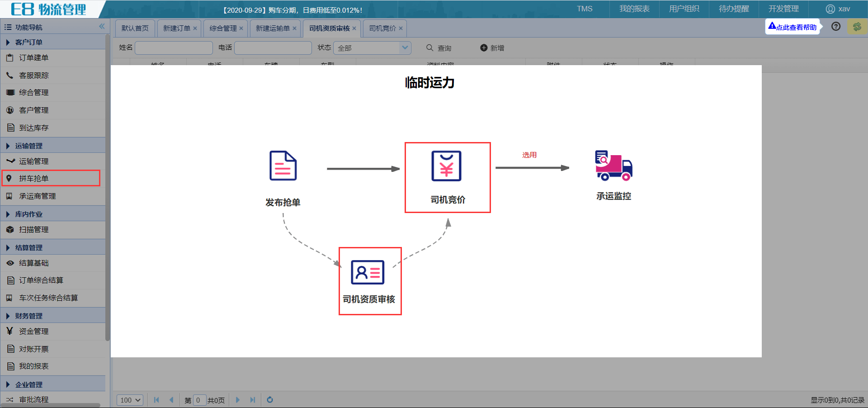Click the 姓名 input field
The width and height of the screenshot is (868, 408).
pyautogui.click(x=174, y=47)
